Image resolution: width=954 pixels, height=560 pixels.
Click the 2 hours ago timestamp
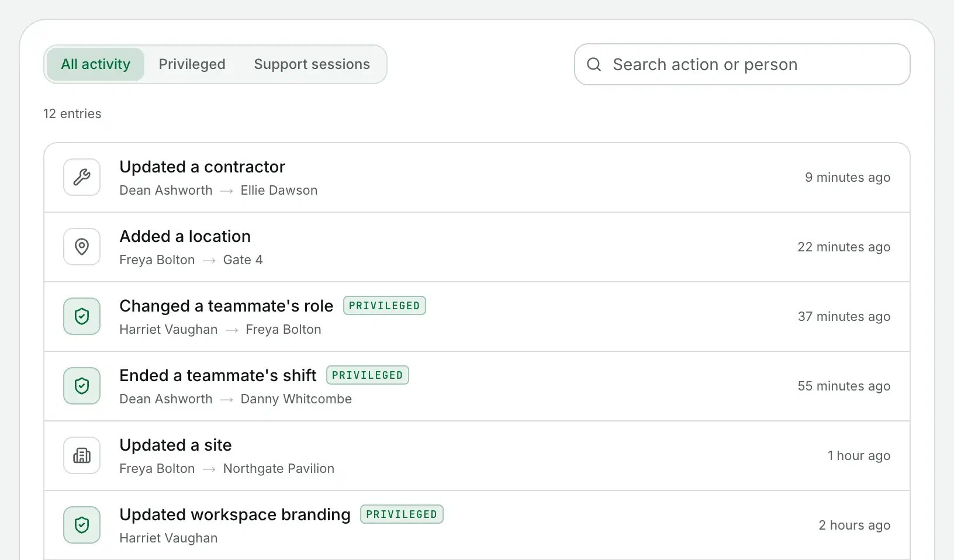854,525
